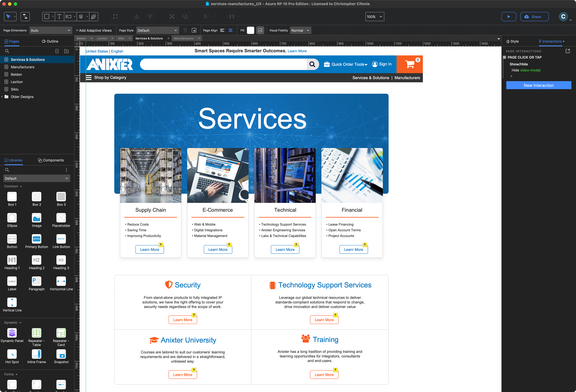
Task: Select the arrow selection tool
Action: [8, 17]
